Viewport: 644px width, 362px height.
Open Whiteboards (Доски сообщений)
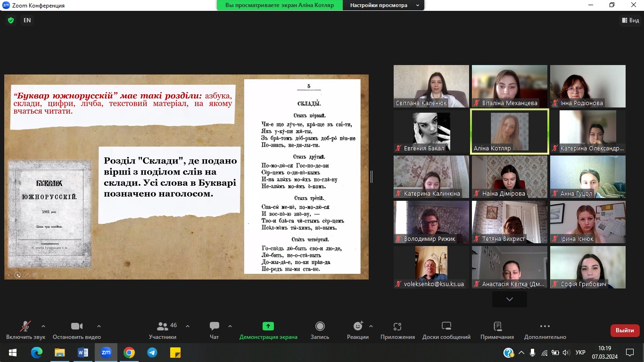pyautogui.click(x=446, y=330)
